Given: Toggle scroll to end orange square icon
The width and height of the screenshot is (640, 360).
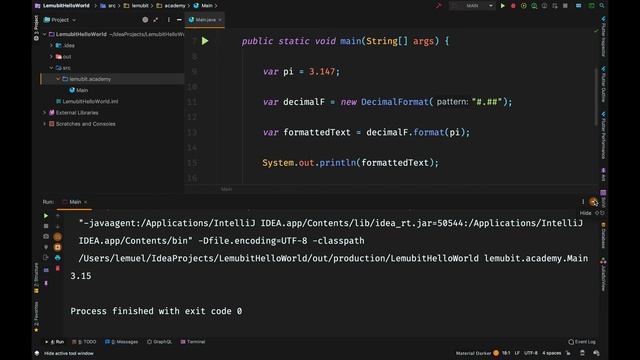Looking at the screenshot, I should [58, 247].
